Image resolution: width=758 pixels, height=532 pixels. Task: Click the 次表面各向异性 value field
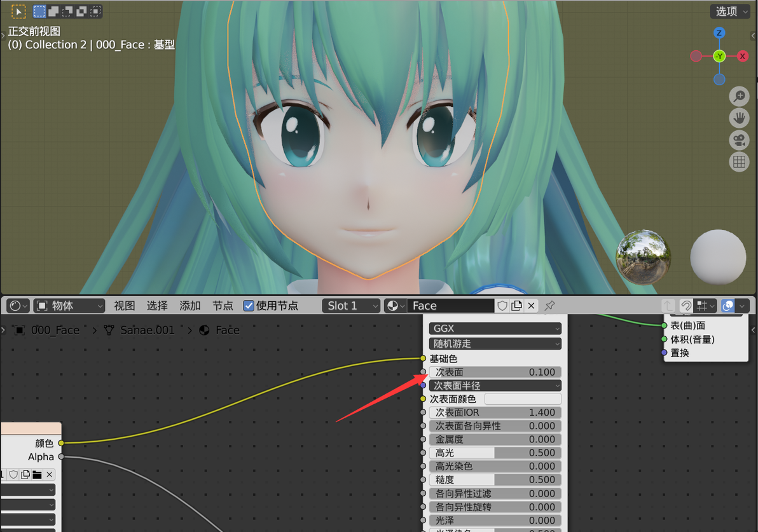(495, 426)
